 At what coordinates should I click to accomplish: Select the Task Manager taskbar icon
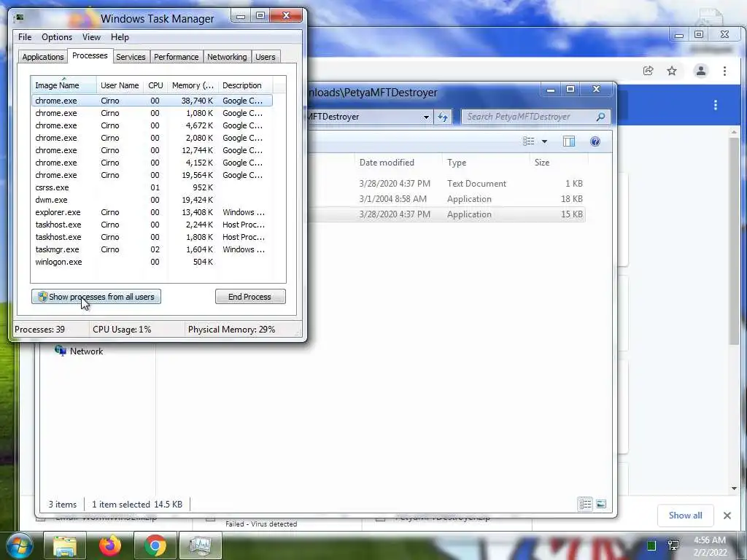[201, 546]
